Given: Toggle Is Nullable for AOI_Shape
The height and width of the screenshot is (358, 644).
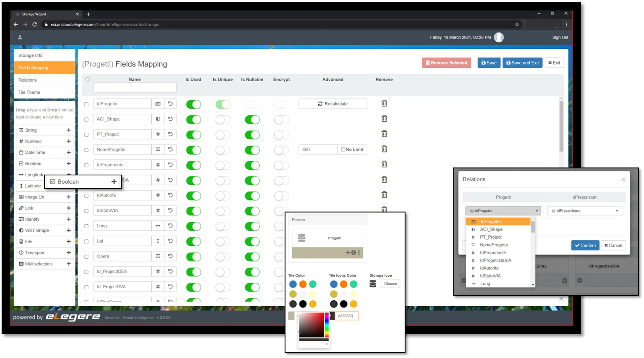Looking at the screenshot, I should click(252, 119).
